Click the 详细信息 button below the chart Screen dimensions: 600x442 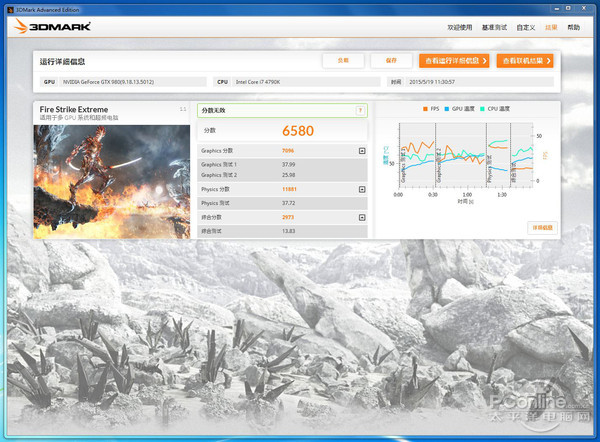(x=542, y=227)
